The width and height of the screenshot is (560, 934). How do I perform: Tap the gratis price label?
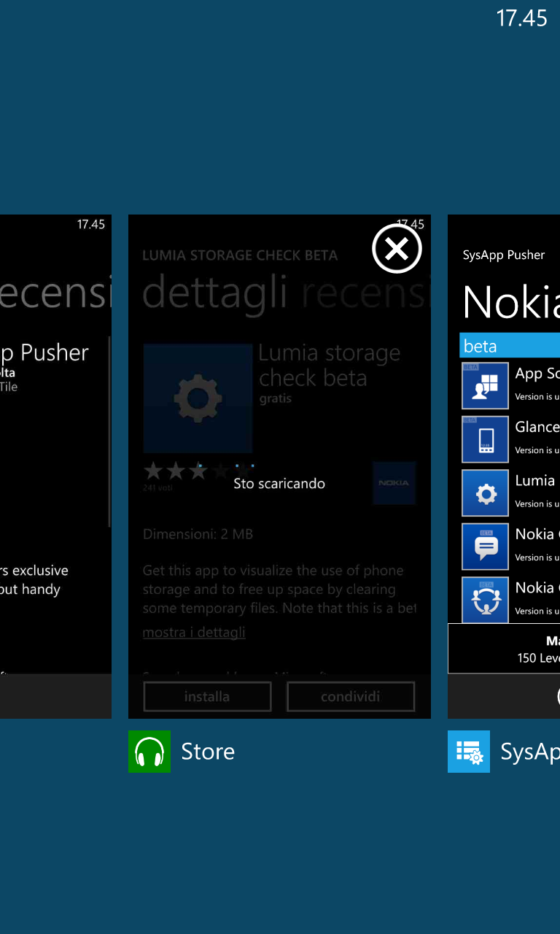click(x=276, y=399)
